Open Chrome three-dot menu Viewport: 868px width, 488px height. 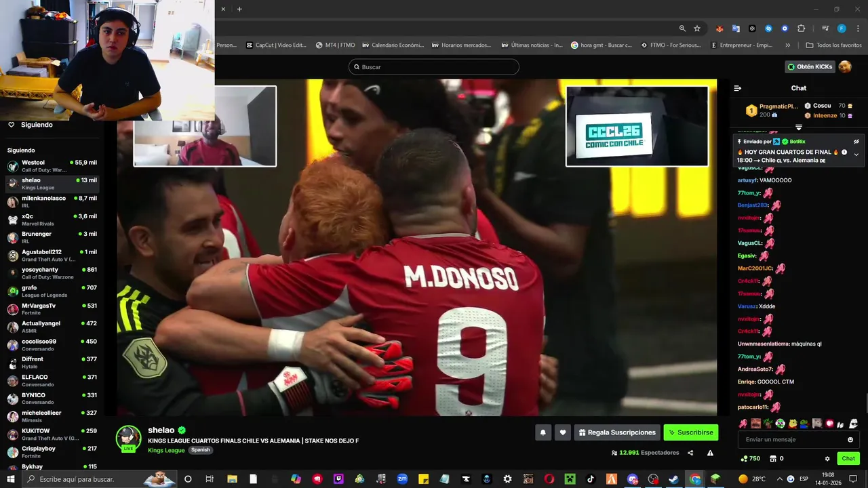pos(857,28)
